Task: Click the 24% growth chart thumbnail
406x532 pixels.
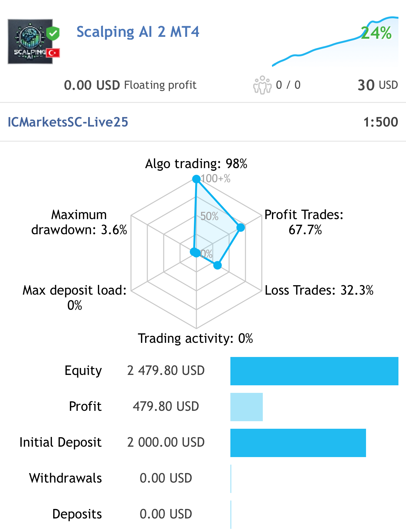Action: click(x=335, y=41)
